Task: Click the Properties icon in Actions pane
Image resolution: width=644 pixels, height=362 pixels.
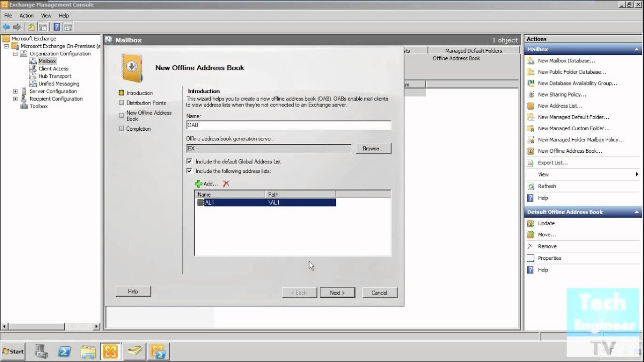Action: coord(530,258)
